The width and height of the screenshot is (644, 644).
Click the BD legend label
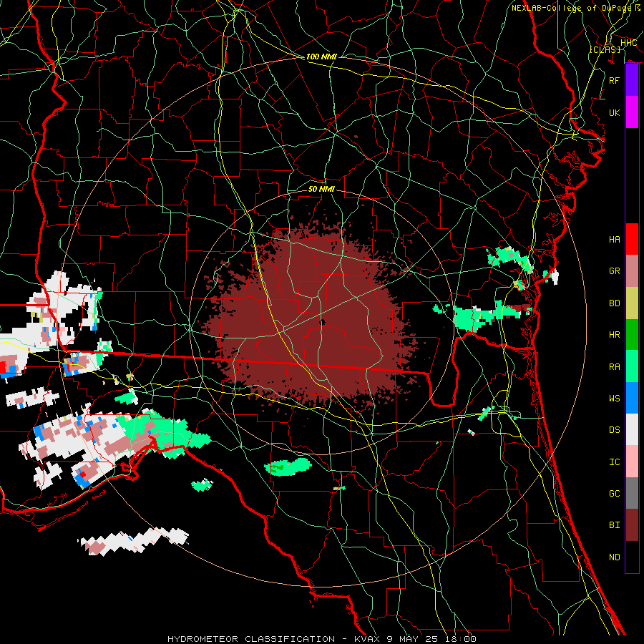click(614, 303)
